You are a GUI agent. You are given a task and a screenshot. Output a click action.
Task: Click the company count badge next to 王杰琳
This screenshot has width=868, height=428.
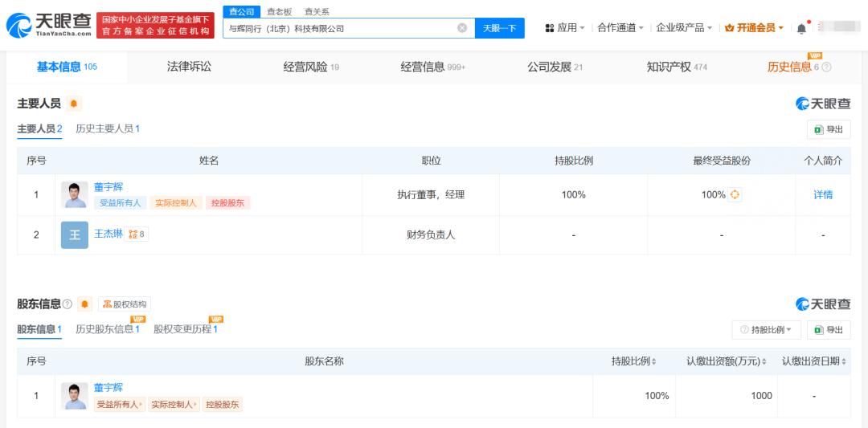(137, 234)
